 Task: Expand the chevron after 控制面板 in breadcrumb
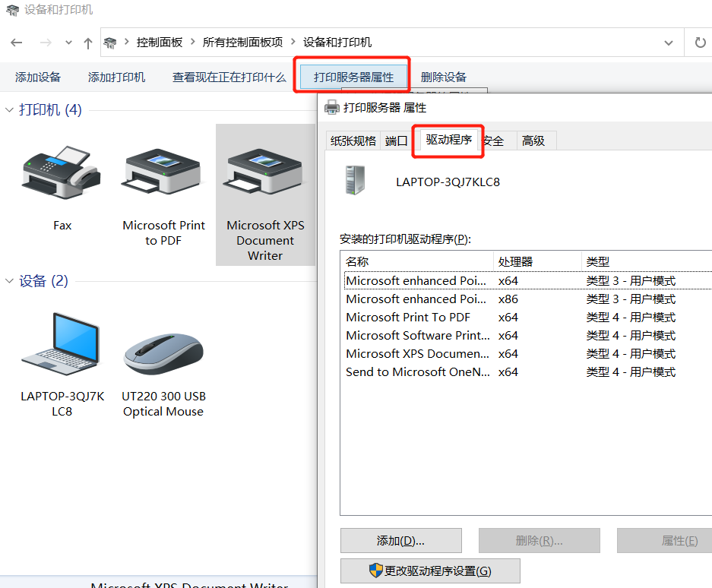point(192,43)
